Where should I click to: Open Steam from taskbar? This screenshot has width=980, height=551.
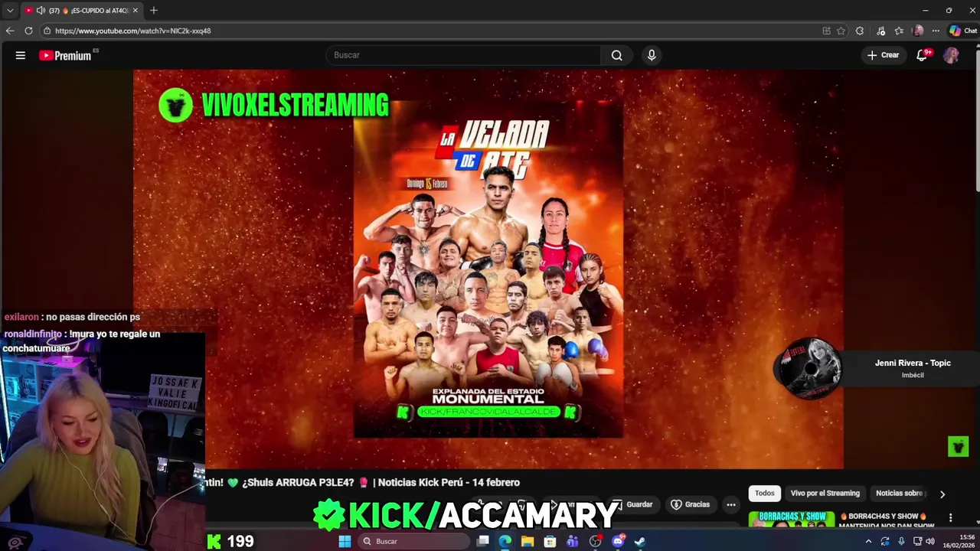(640, 542)
